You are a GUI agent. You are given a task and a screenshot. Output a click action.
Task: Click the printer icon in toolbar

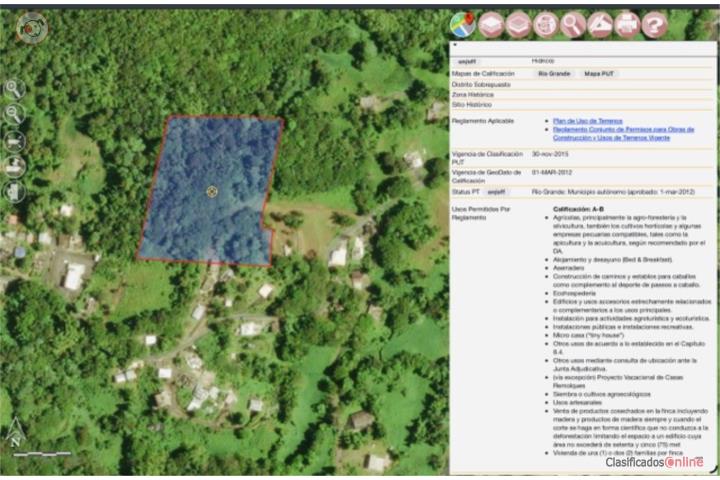(627, 24)
